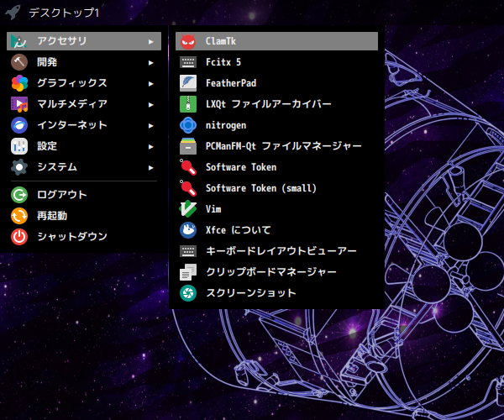
Task: Select the Software Token (small) entry
Action: point(276,188)
